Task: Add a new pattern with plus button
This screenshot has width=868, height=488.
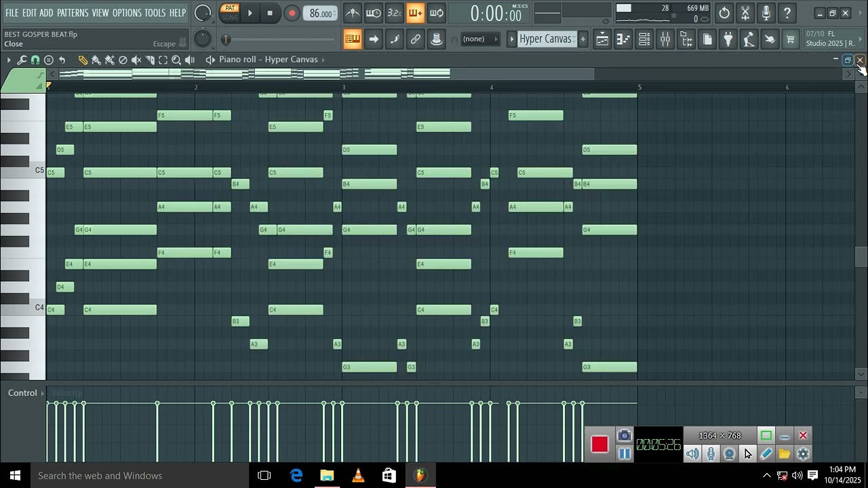Action: (583, 39)
